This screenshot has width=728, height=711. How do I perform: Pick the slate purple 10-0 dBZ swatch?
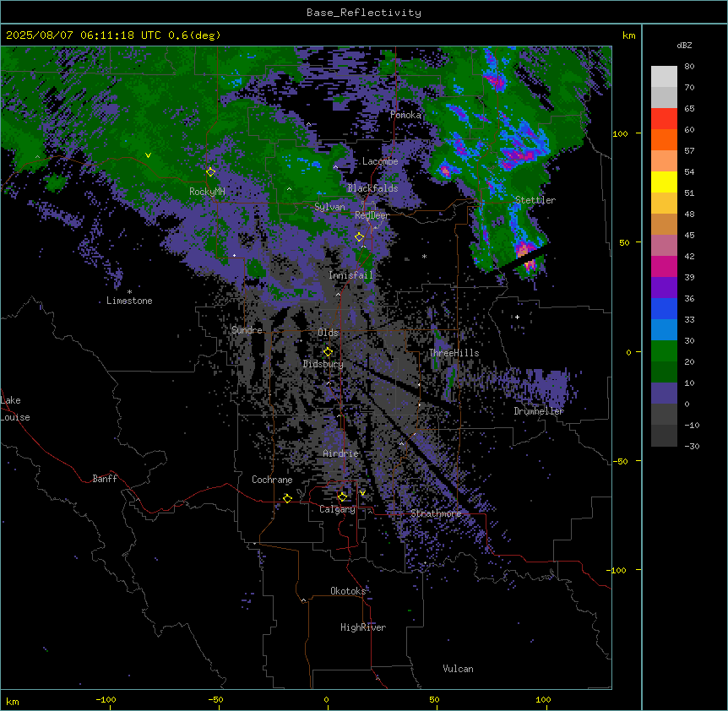[x=664, y=393]
